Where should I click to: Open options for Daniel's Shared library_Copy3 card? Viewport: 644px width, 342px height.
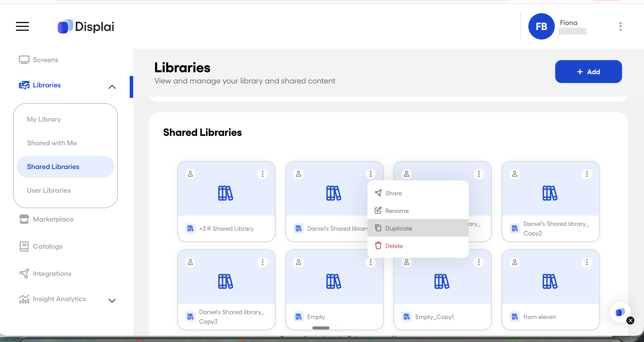(x=262, y=262)
